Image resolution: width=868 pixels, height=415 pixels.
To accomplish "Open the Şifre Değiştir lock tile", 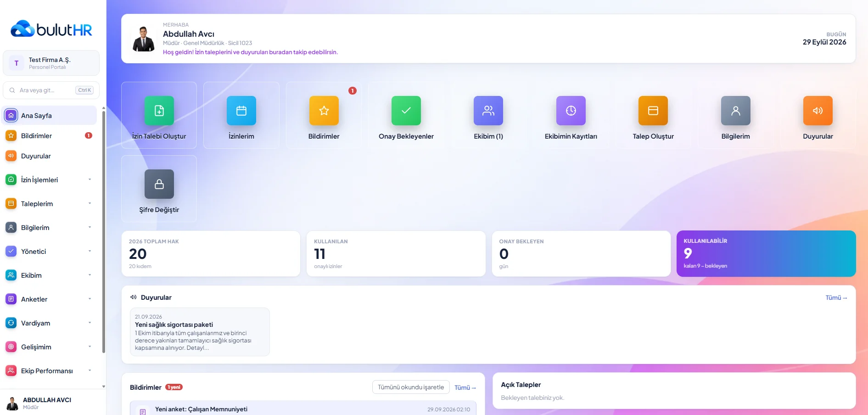I will click(x=159, y=189).
